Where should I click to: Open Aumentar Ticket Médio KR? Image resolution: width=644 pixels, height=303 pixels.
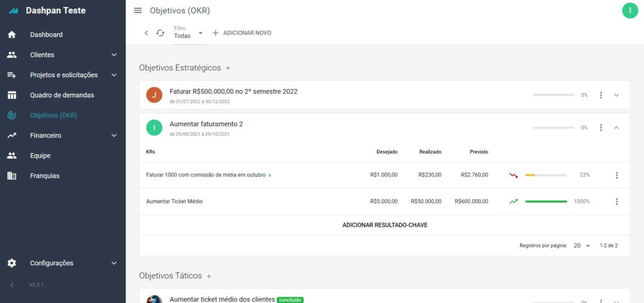[x=174, y=202]
